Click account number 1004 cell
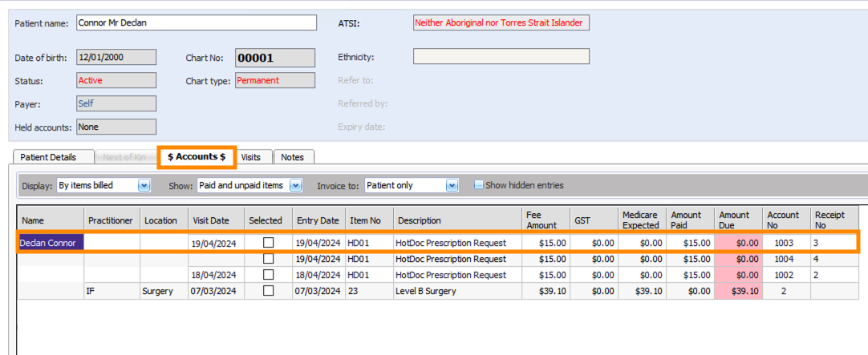This screenshot has width=868, height=355. coord(786,258)
